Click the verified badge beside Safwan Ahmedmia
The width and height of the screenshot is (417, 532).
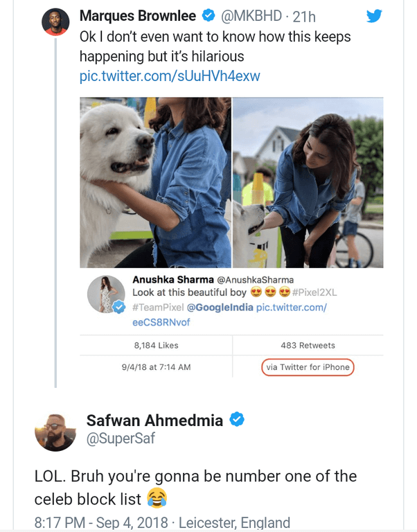click(x=237, y=420)
